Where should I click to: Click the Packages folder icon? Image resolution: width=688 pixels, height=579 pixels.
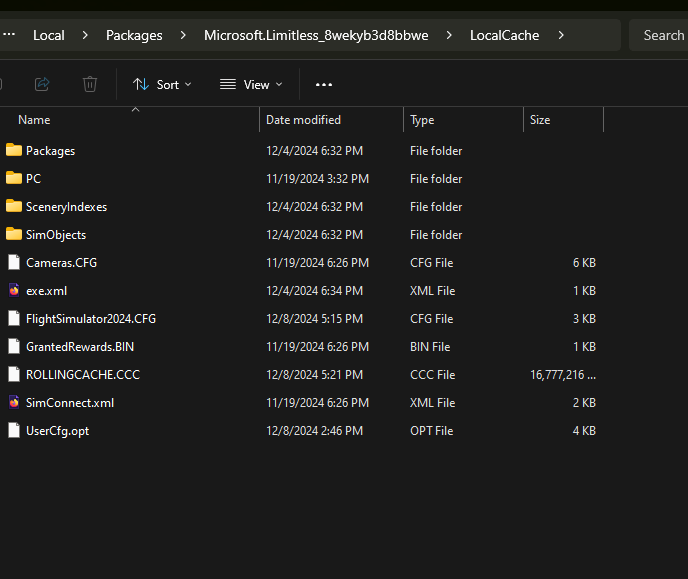[14, 151]
